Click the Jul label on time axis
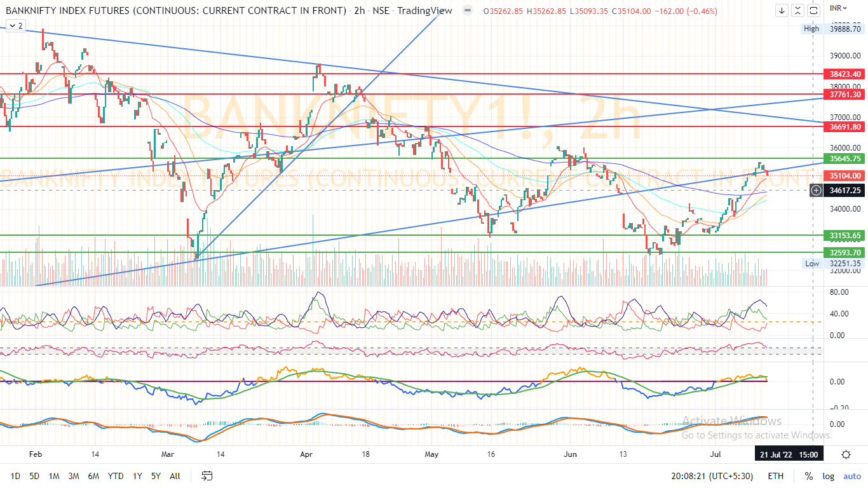The width and height of the screenshot is (868, 488). coord(716,454)
